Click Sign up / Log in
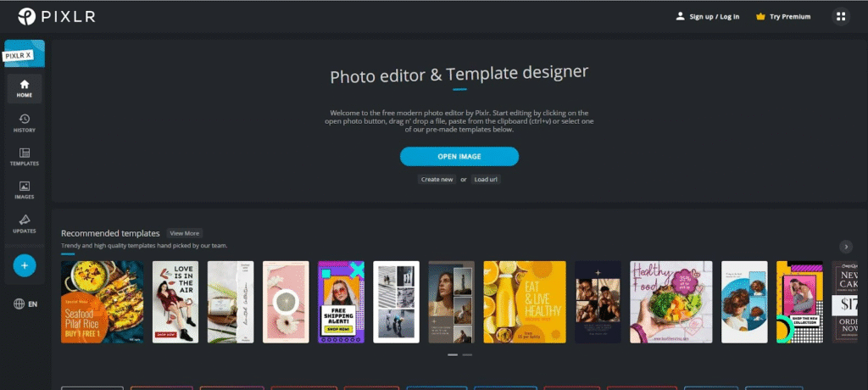The height and width of the screenshot is (390, 868). [x=707, y=16]
